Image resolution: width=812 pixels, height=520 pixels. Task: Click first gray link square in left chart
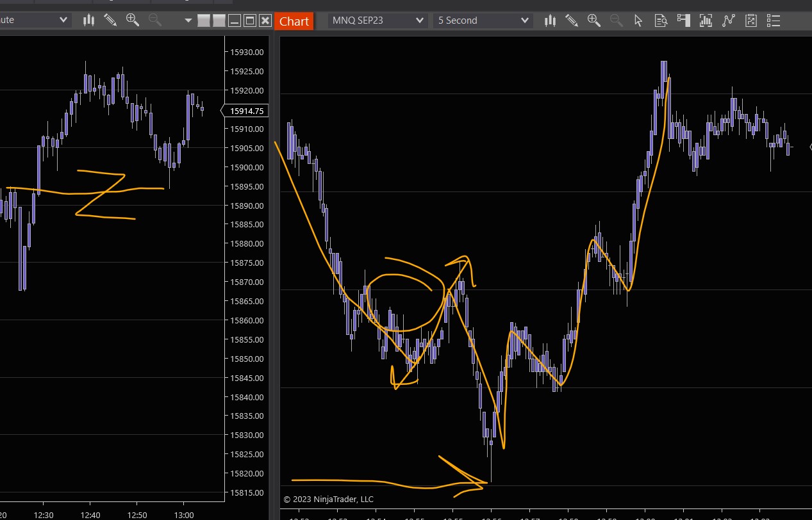click(204, 20)
